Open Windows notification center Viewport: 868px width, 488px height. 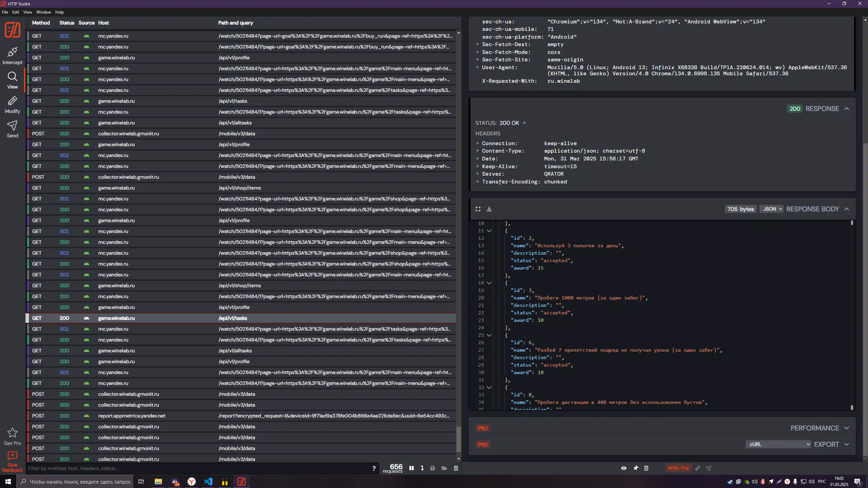[x=858, y=482]
